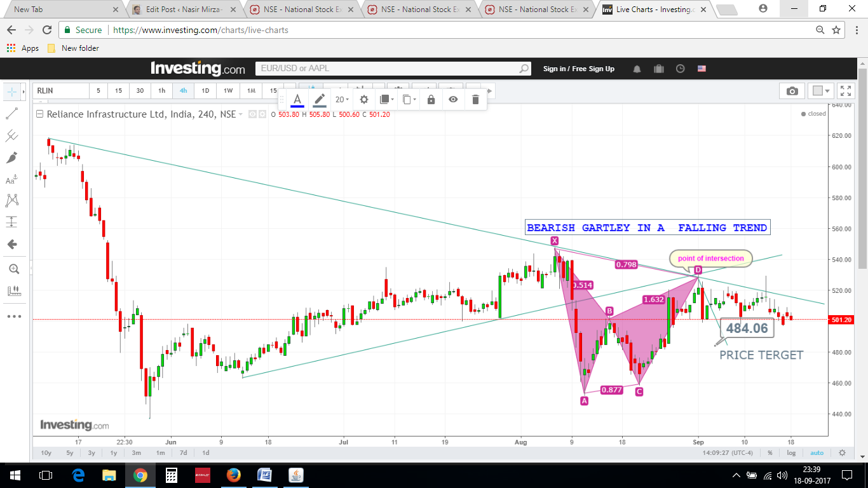Open series format settings in legend

(x=262, y=114)
